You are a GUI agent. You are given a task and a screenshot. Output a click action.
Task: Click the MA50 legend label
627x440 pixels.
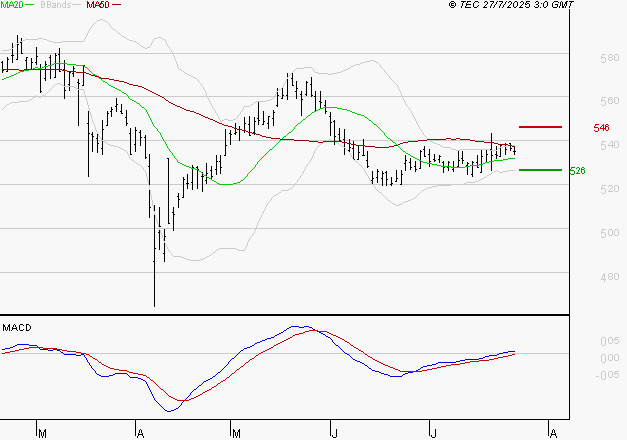98,5
